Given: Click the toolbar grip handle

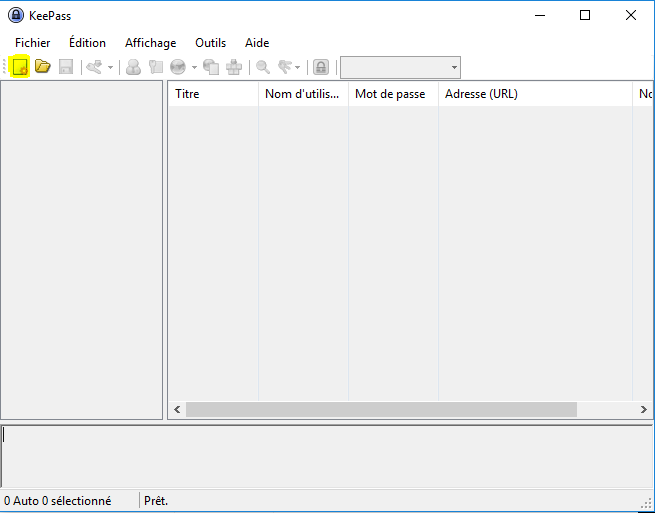Looking at the screenshot, I should click(4, 67).
